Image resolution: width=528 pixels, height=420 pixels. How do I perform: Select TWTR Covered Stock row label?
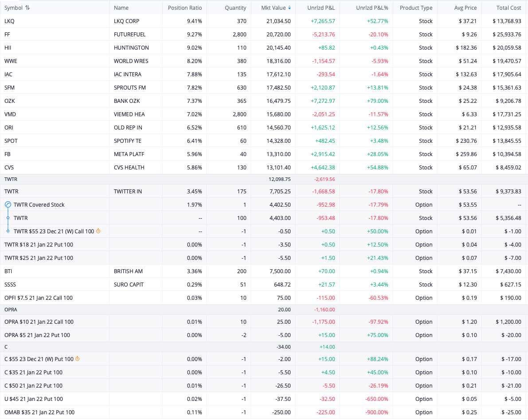click(39, 204)
